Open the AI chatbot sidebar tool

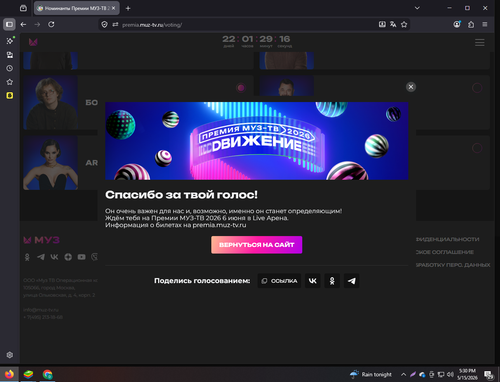coord(10,41)
